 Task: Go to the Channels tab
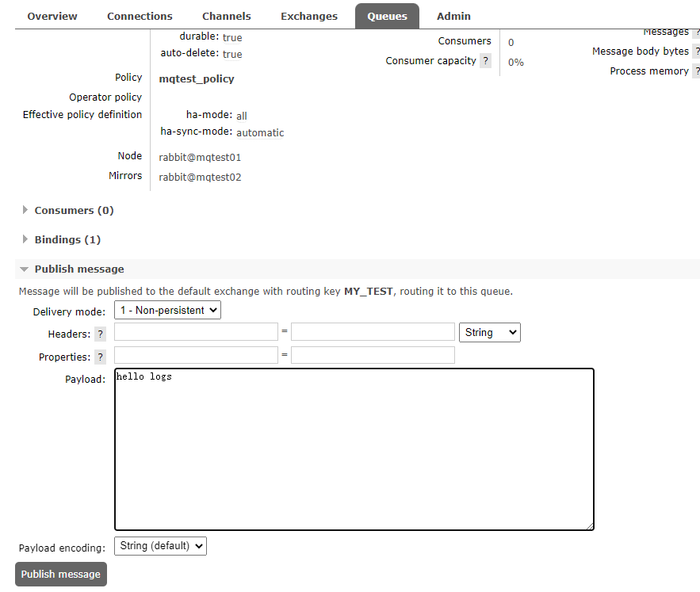point(226,16)
